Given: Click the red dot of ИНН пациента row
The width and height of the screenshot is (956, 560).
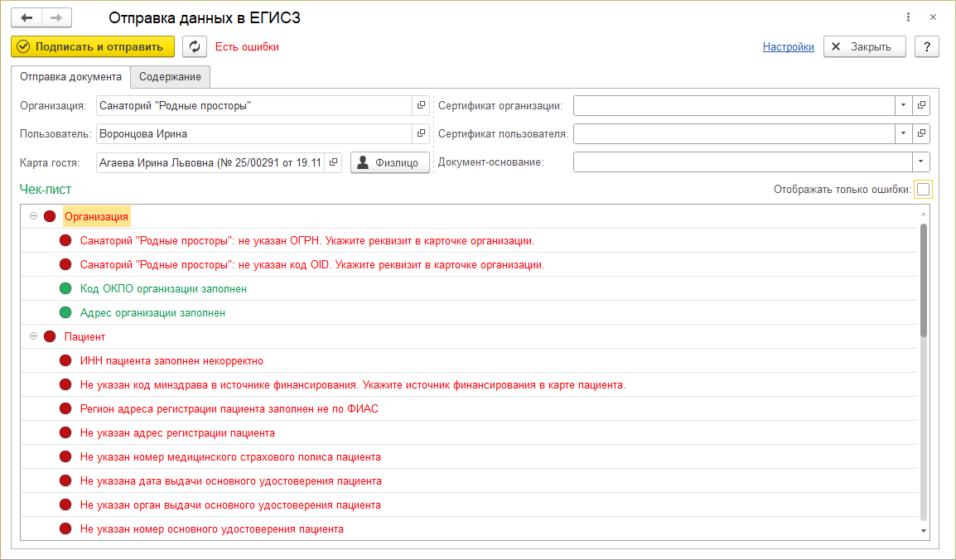Looking at the screenshot, I should point(65,360).
